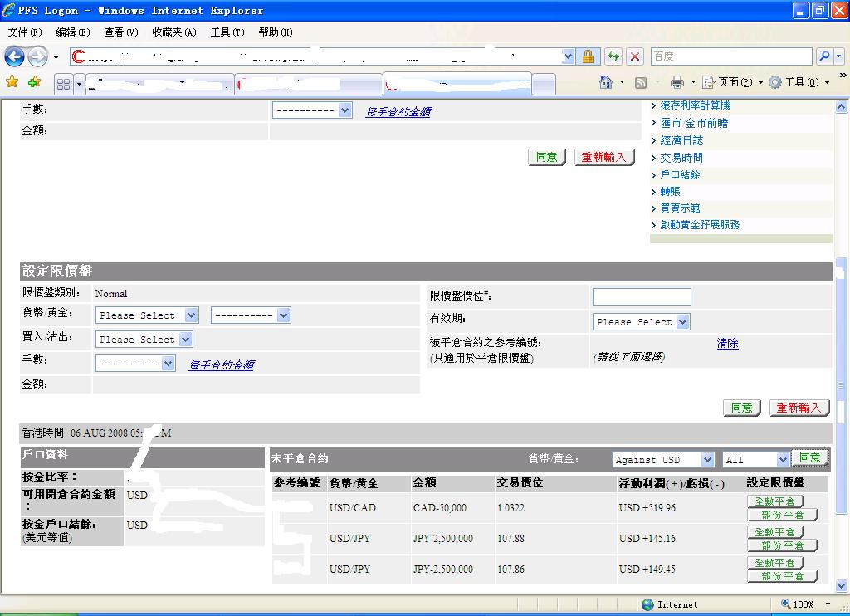
Task: Click 同意 button in limit order section
Action: coord(741,408)
